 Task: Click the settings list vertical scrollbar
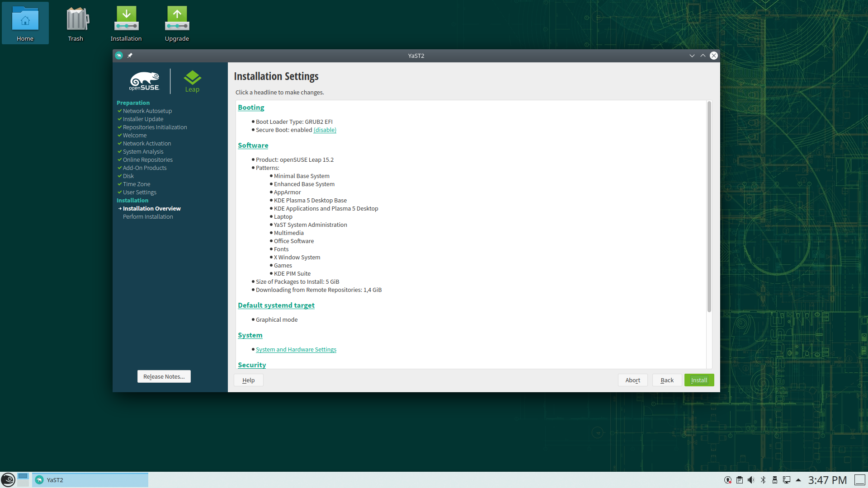(709, 206)
